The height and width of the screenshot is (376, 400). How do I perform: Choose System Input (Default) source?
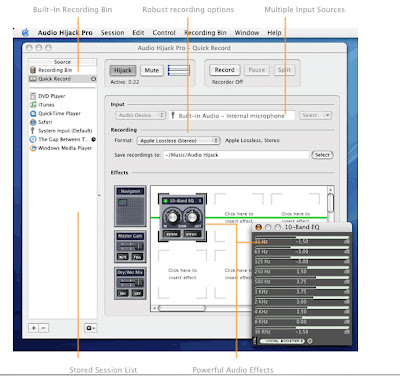(62, 131)
